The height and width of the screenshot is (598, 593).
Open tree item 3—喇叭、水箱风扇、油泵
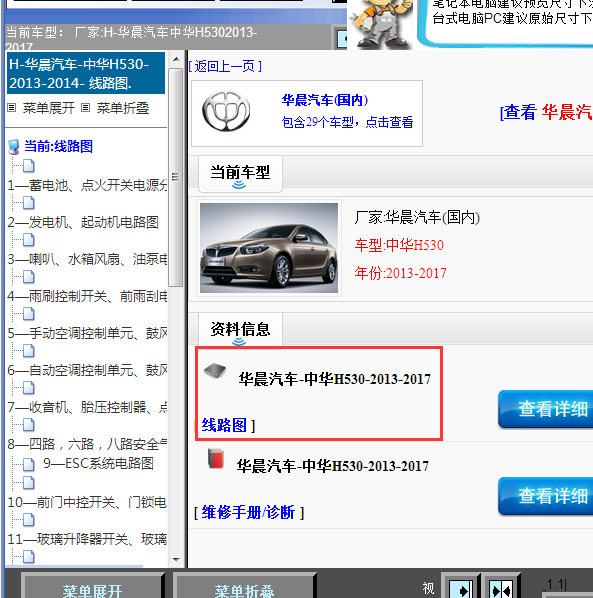[87, 259]
